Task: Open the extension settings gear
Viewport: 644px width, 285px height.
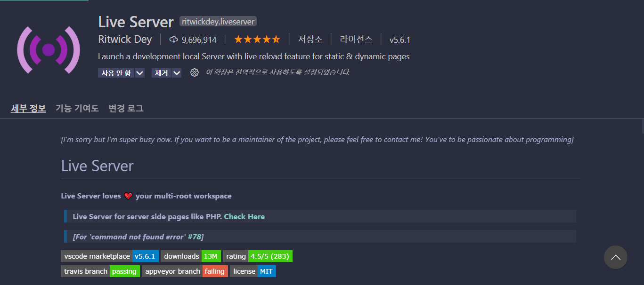Action: pos(194,72)
